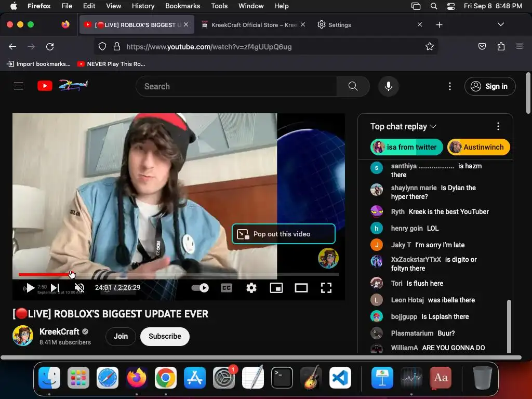
Task: Search with your voice microphone
Action: pyautogui.click(x=389, y=86)
